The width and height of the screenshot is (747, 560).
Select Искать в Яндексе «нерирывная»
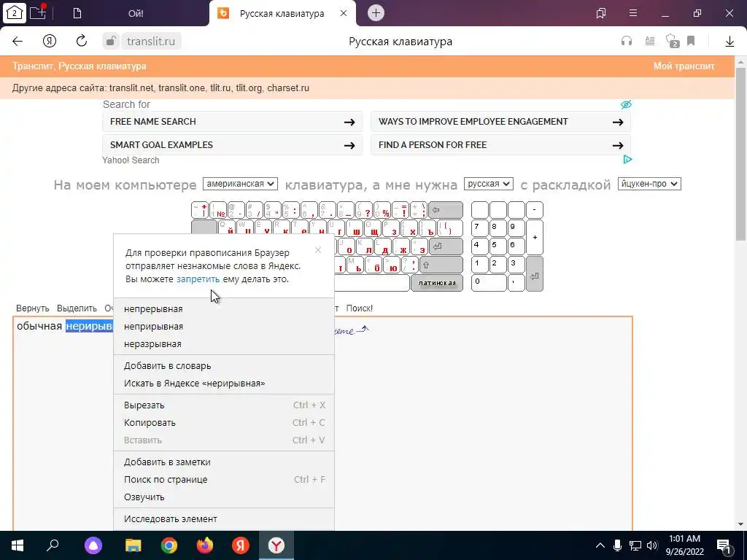(224, 384)
